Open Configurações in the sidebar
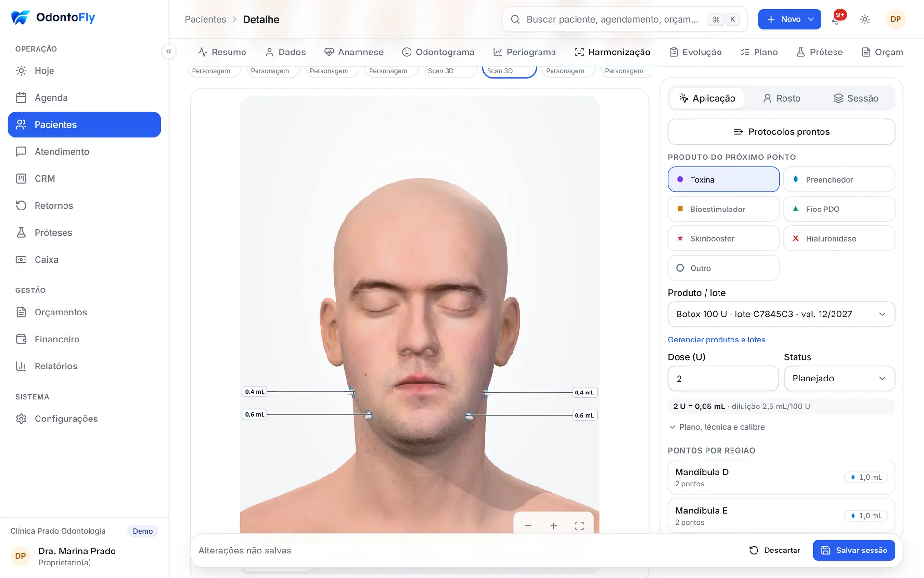This screenshot has width=924, height=578. pyautogui.click(x=84, y=419)
